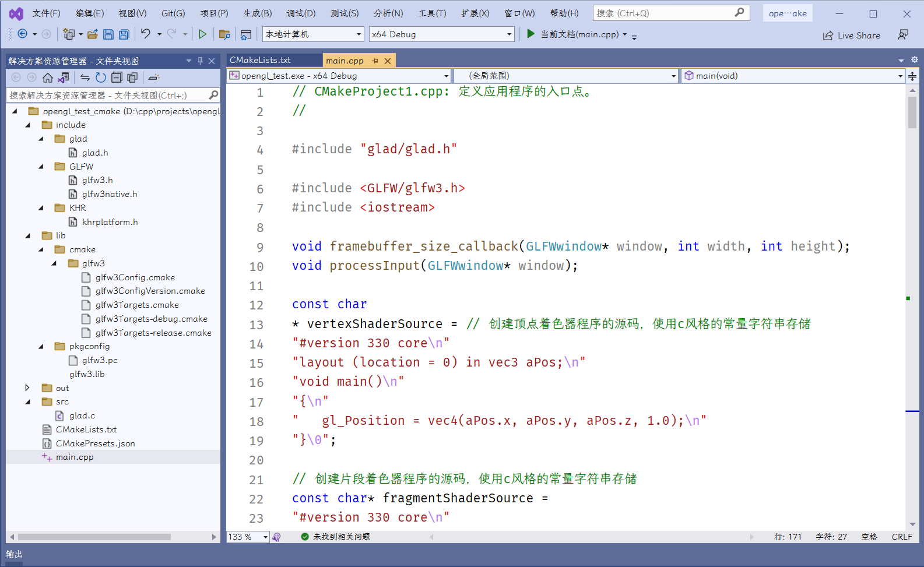The height and width of the screenshot is (567, 924).
Task: Click the Save All toolbar icon
Action: pos(124,34)
